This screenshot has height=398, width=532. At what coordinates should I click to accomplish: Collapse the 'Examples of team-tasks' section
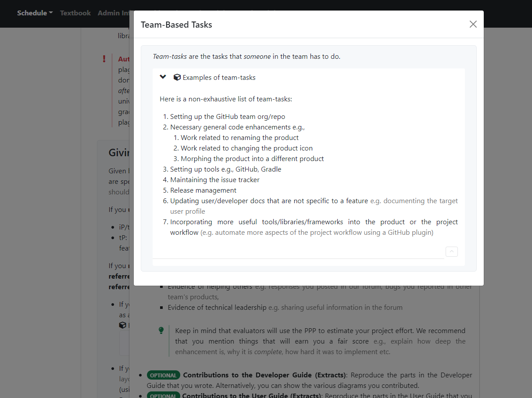[x=163, y=77]
